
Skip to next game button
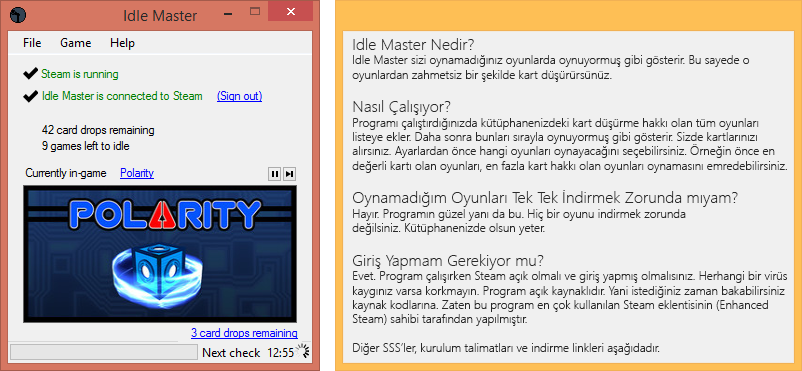click(x=289, y=174)
